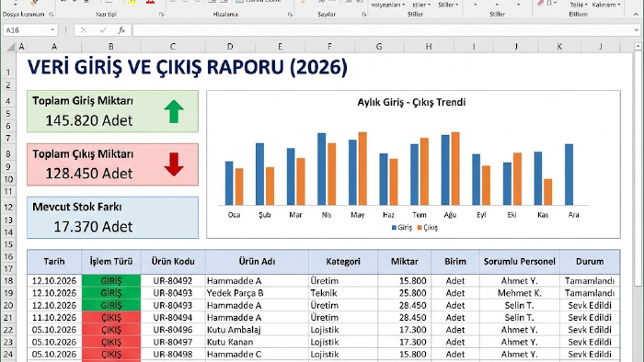644x362 pixels.
Task: Click the Ürün Adı table header
Action: pyautogui.click(x=257, y=262)
